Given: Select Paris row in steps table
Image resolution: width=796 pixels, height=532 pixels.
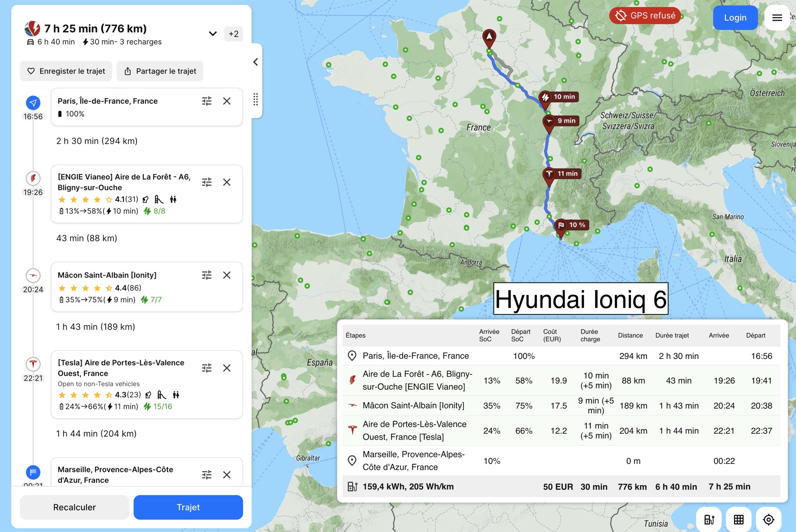Looking at the screenshot, I should click(x=561, y=356).
